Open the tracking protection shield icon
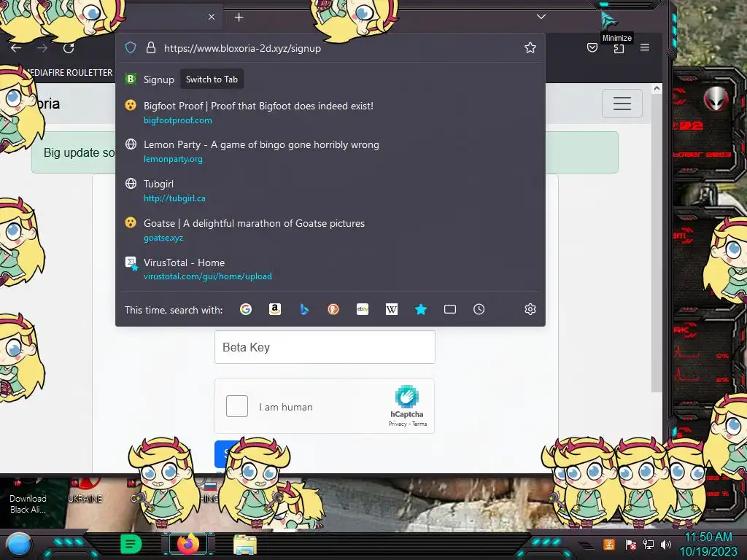The image size is (747, 560). (131, 47)
